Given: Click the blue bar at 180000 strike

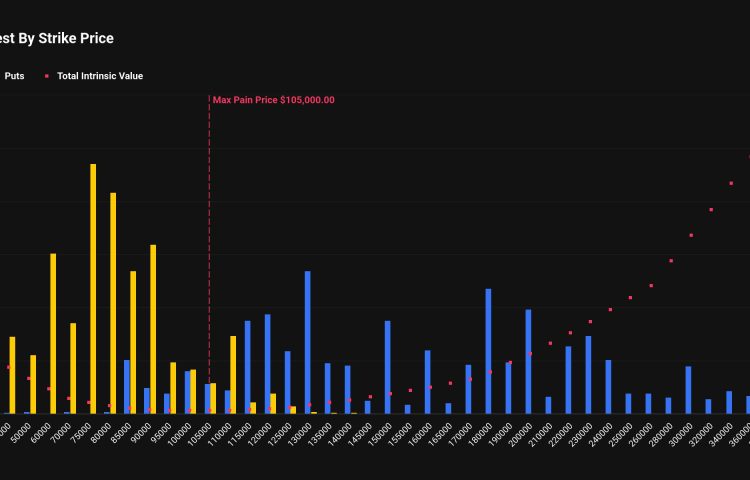Looking at the screenshot, I should click(488, 350).
